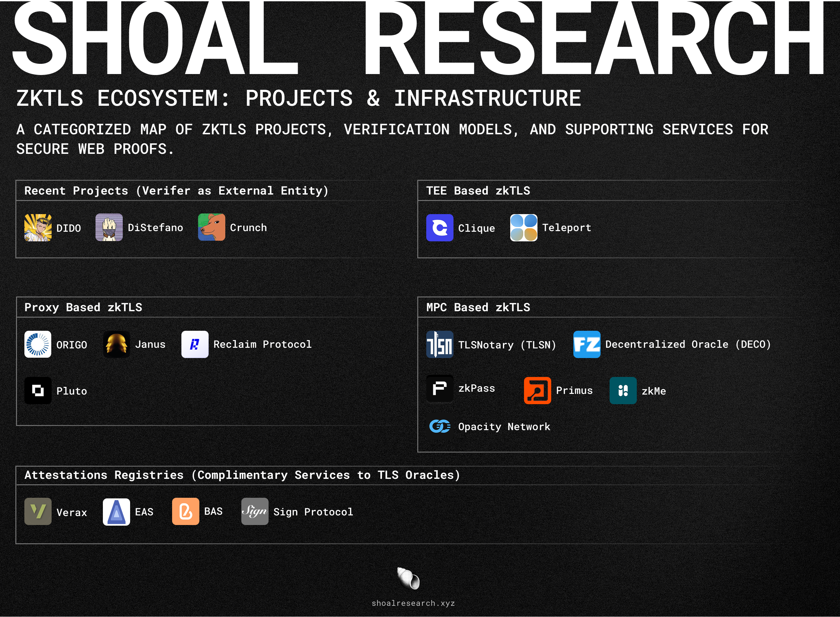Click the Reclaim Protocol icon

[x=195, y=344]
